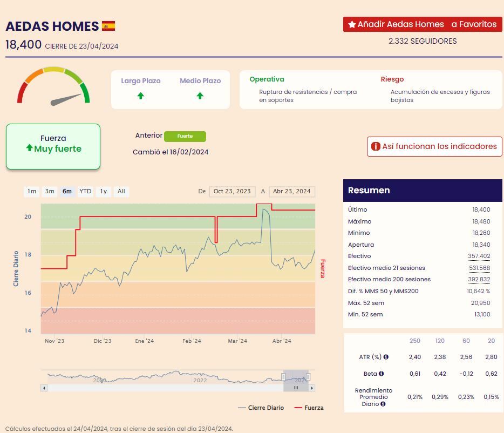Image resolution: width=504 pixels, height=433 pixels.
Task: Click the Operativa heading
Action: click(267, 79)
